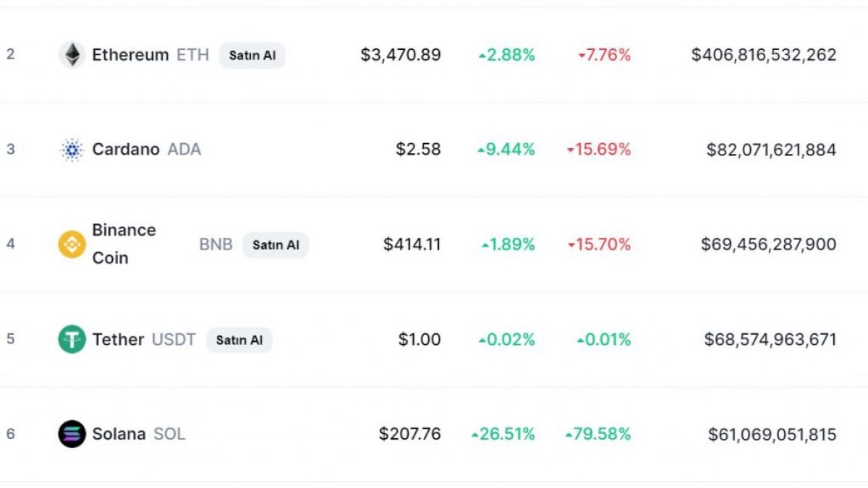Image resolution: width=868 pixels, height=488 pixels.
Task: Open the Solana coin name link
Action: [119, 434]
